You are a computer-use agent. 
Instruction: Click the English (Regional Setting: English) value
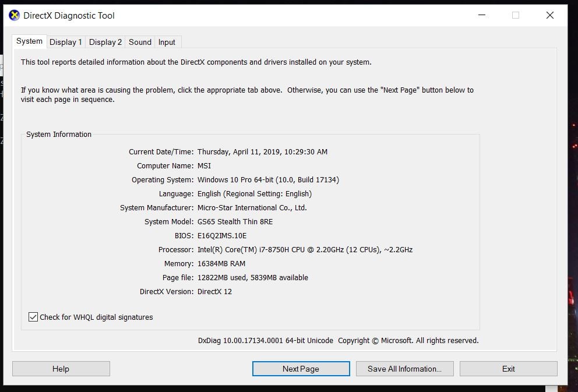(255, 194)
